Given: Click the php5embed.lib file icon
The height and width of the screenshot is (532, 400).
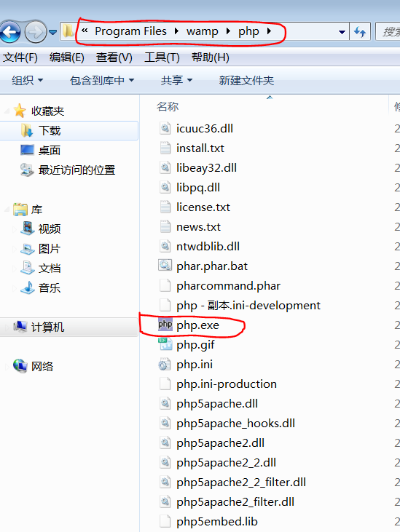Looking at the screenshot, I should click(165, 522).
